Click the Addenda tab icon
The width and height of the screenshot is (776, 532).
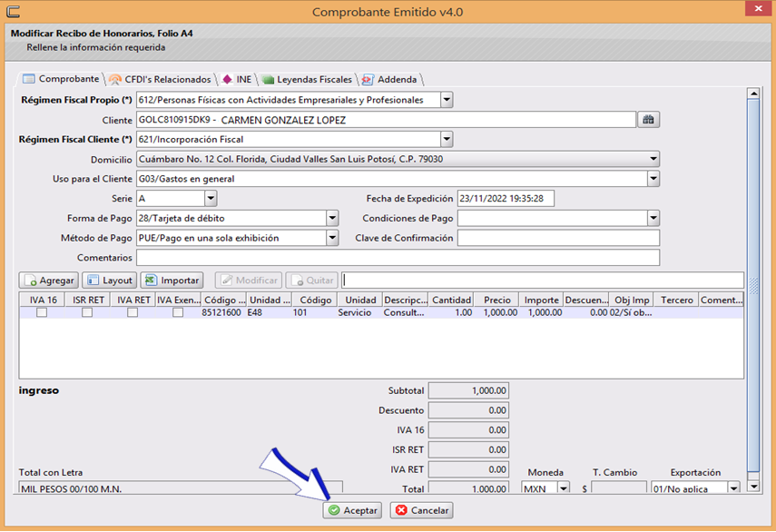pyautogui.click(x=368, y=79)
